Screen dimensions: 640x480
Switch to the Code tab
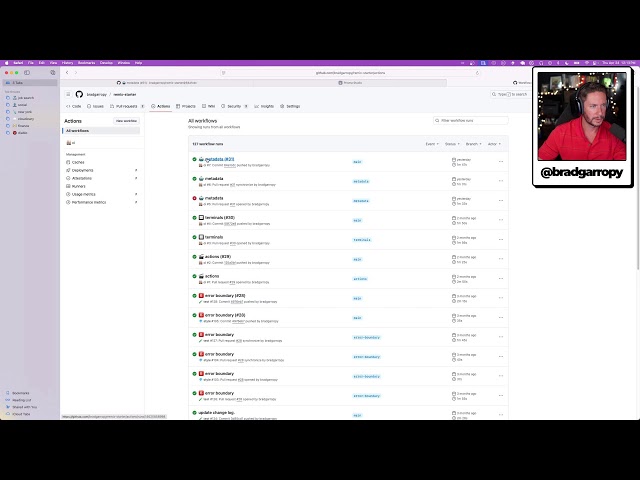[74, 106]
